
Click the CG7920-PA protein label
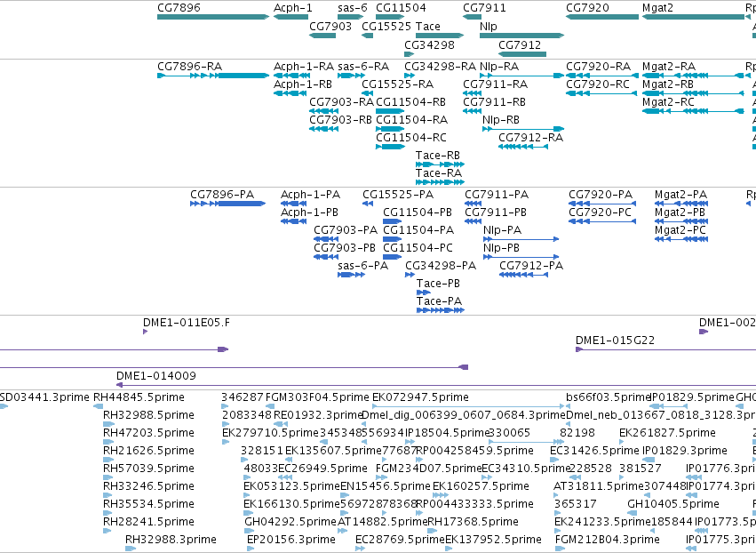tap(601, 195)
